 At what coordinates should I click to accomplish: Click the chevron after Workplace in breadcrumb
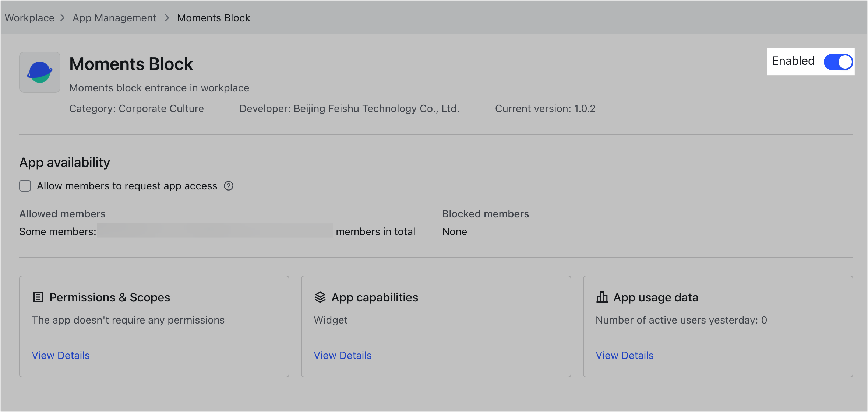tap(63, 18)
